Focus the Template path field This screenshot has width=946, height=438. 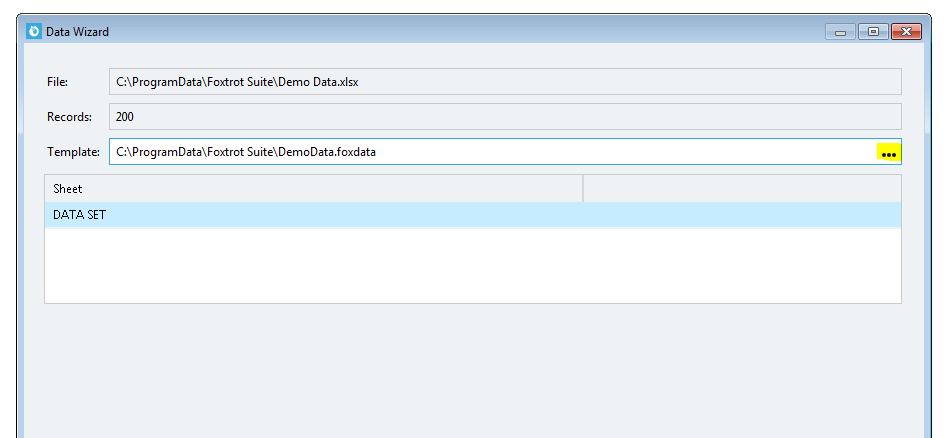tap(505, 152)
